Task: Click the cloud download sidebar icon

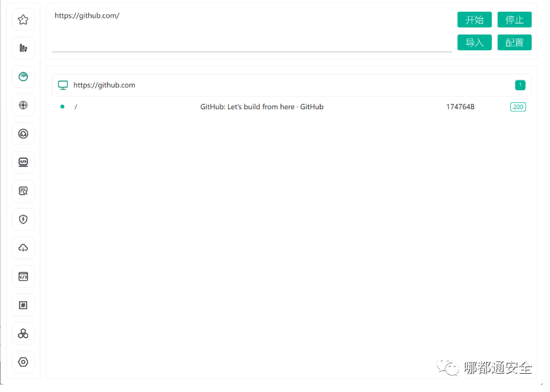Action: pos(23,248)
